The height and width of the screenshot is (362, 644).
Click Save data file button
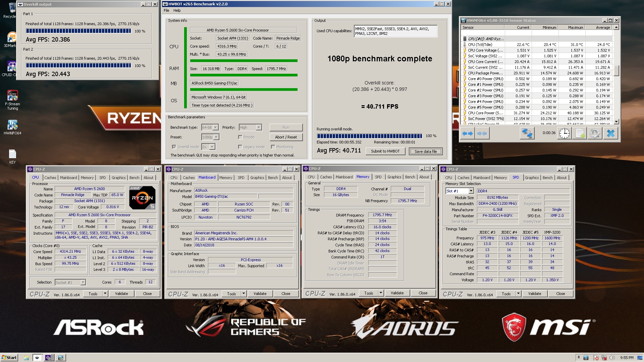click(426, 151)
